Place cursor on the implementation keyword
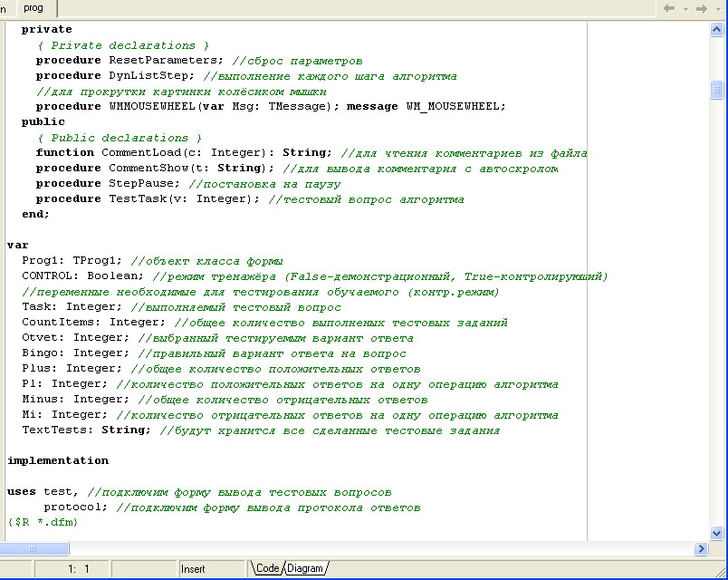The width and height of the screenshot is (728, 580). pyautogui.click(x=58, y=460)
